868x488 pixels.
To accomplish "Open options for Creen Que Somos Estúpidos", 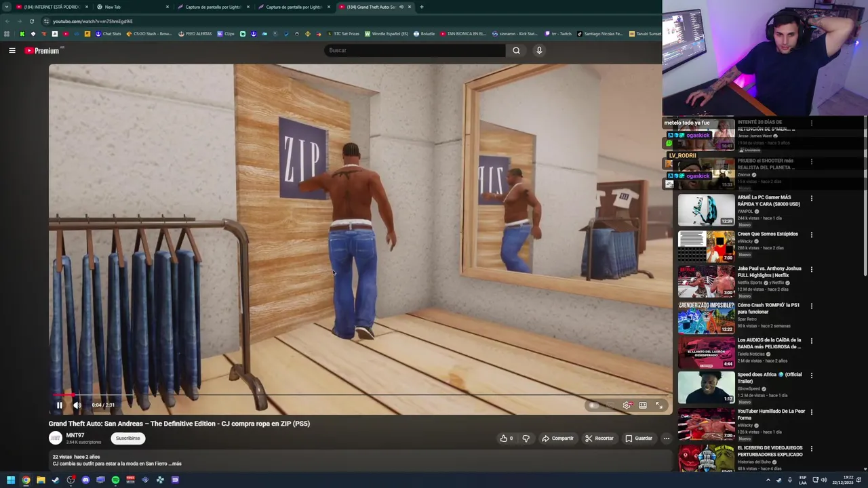I will point(812,235).
